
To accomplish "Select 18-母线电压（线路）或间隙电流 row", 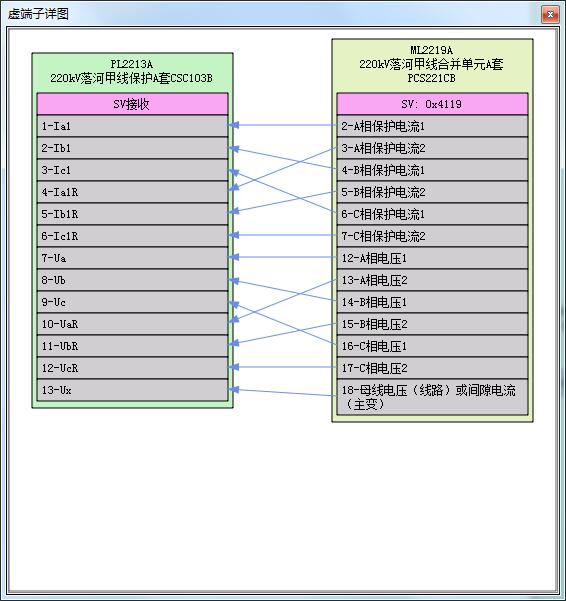I will click(432, 397).
